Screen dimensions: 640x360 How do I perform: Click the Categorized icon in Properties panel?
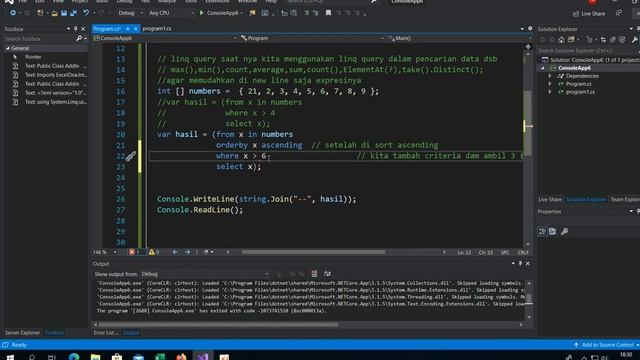[542, 231]
